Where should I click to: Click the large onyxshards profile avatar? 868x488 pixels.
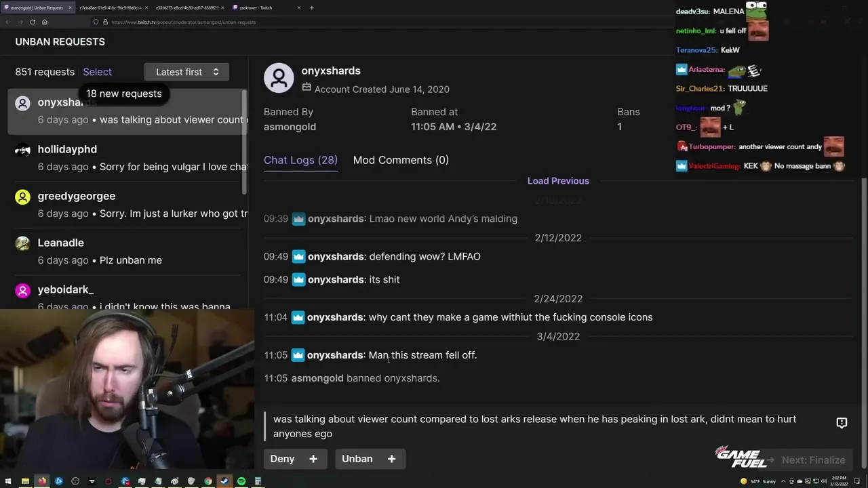279,79
